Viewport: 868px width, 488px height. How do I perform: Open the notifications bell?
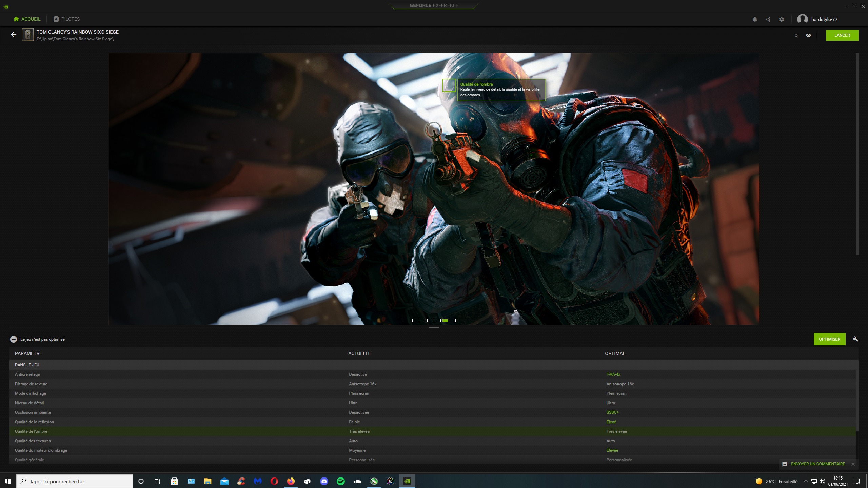755,19
